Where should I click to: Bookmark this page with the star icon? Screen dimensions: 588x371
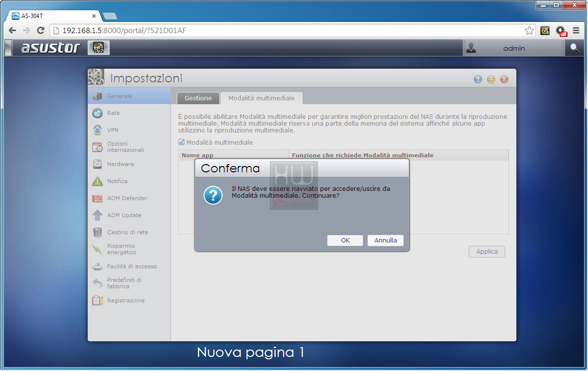pyautogui.click(x=529, y=31)
